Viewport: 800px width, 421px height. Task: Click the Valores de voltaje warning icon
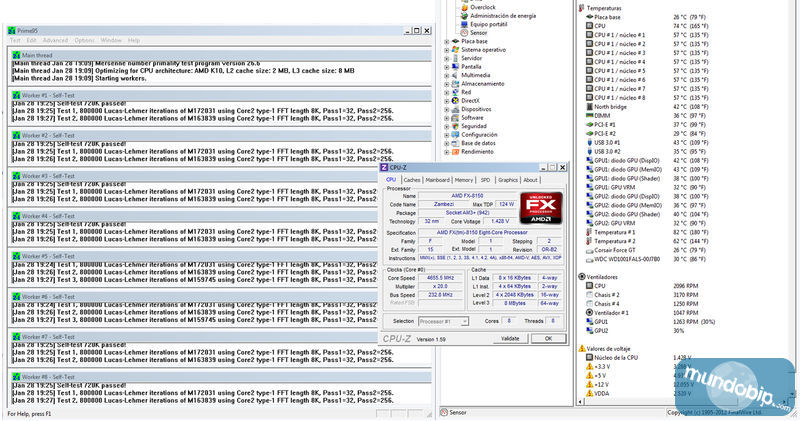coord(582,349)
